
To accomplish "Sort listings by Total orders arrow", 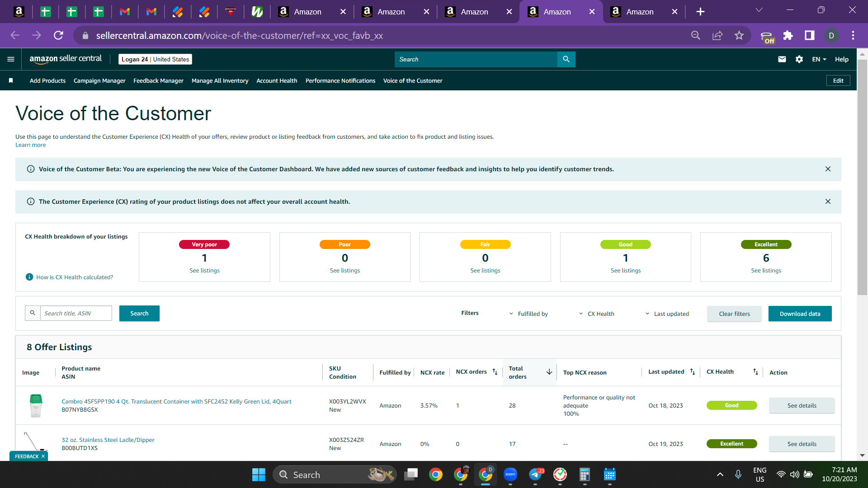I will pyautogui.click(x=549, y=372).
